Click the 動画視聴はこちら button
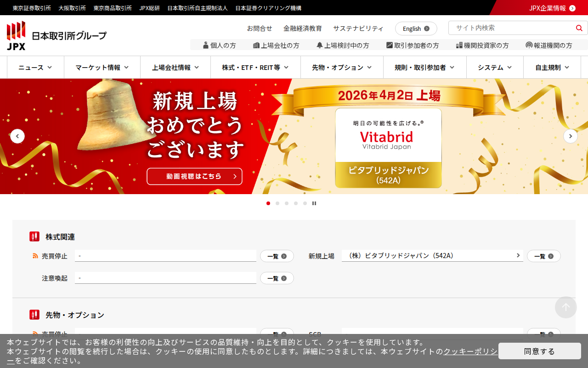The image size is (588, 368). coord(194,176)
